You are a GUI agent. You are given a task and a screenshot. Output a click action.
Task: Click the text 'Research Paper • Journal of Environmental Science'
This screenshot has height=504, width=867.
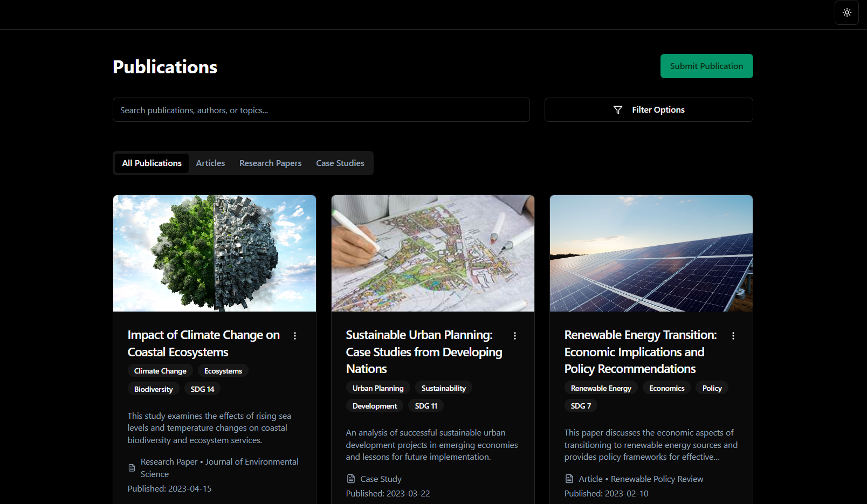(219, 468)
